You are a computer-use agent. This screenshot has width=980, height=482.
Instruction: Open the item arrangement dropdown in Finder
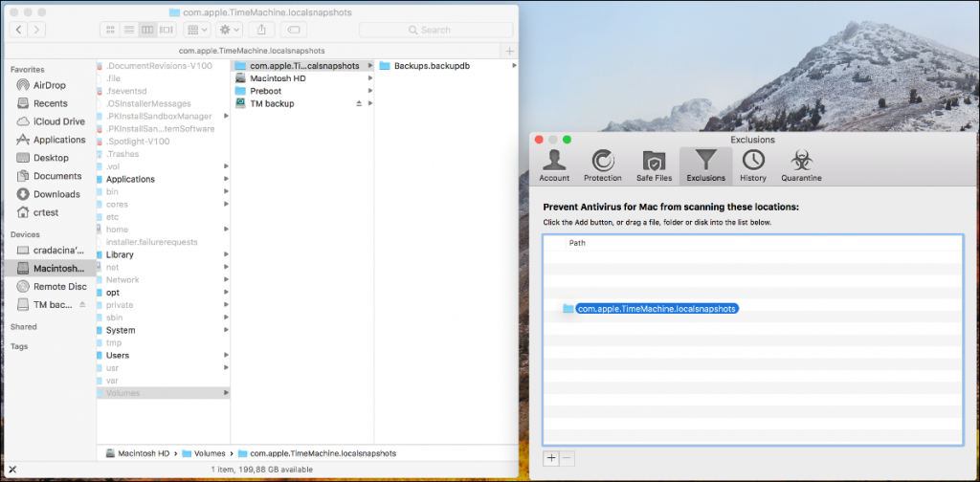pos(197,30)
